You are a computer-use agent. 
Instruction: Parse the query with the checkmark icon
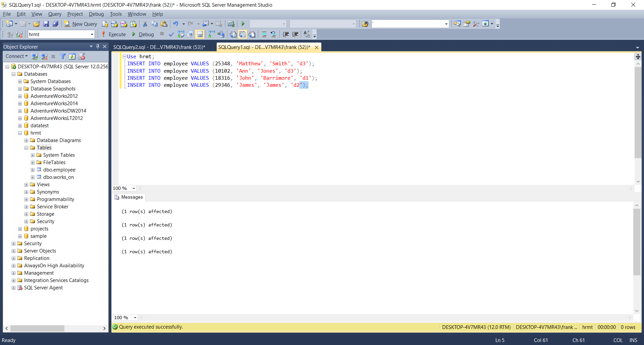171,34
